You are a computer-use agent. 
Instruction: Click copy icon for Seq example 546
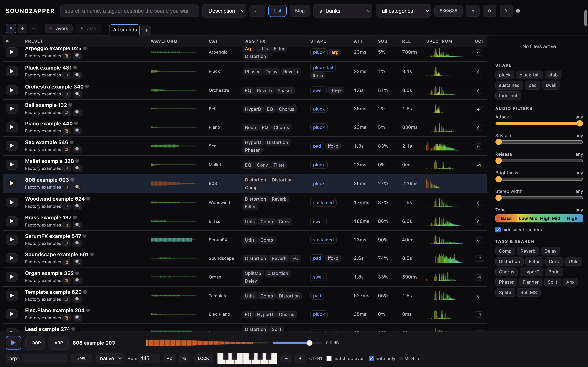pos(67,149)
